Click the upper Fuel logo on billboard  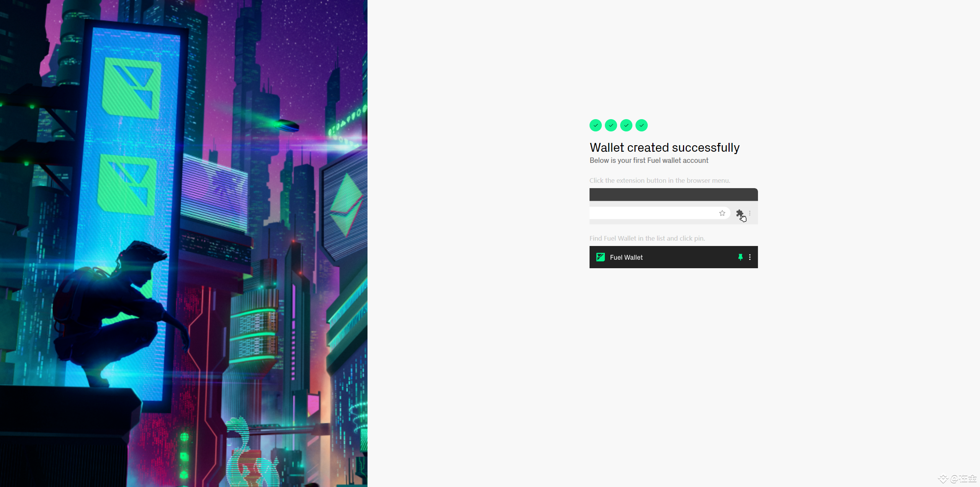point(131,88)
